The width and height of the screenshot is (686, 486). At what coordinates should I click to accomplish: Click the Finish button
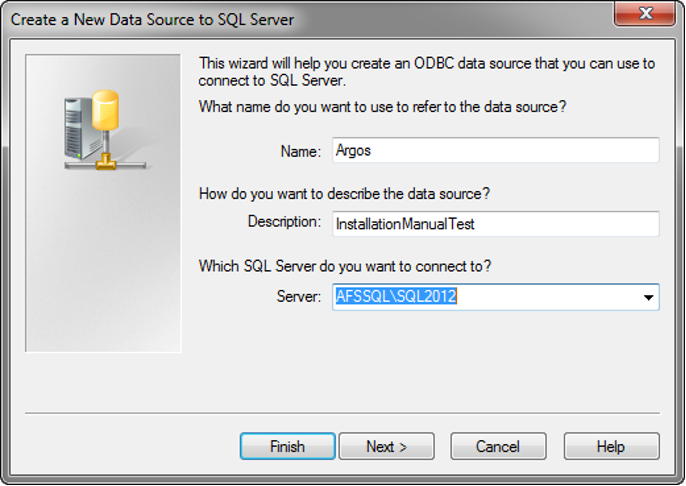coord(287,447)
